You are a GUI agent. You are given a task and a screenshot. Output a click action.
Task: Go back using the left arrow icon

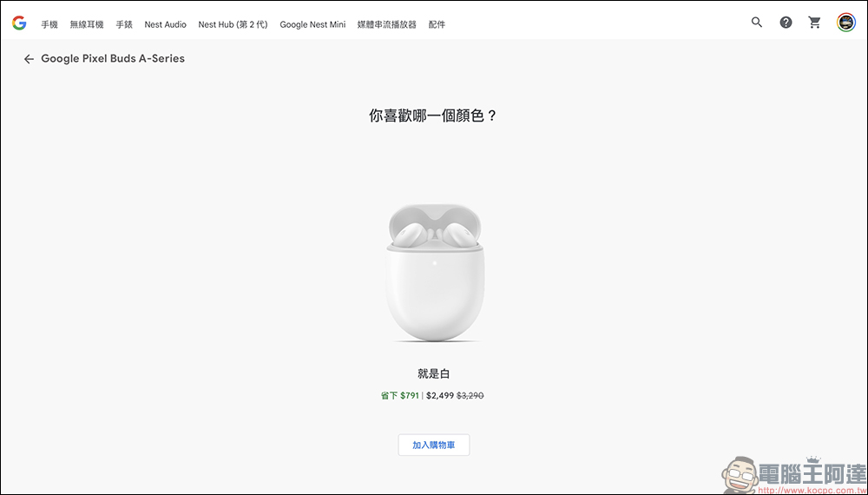29,59
